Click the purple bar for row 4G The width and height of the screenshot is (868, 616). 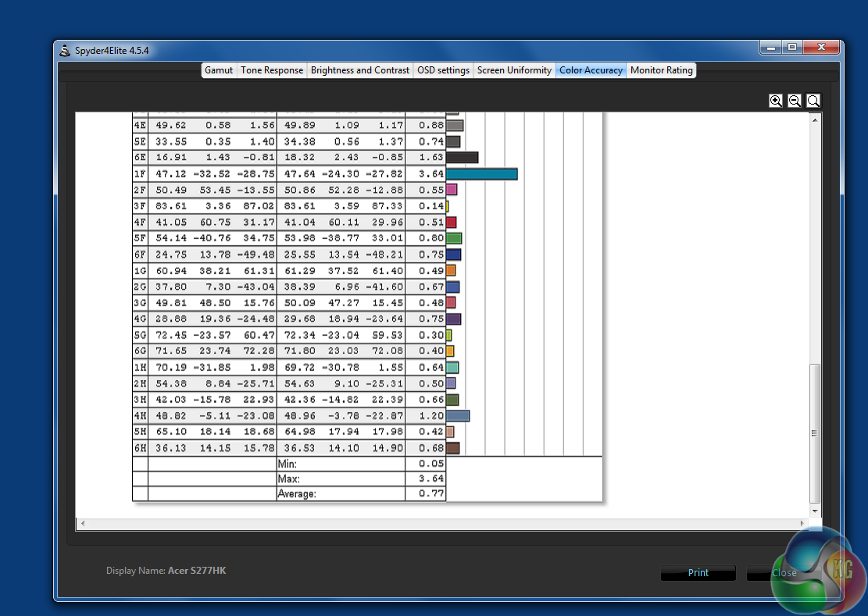tap(453, 319)
